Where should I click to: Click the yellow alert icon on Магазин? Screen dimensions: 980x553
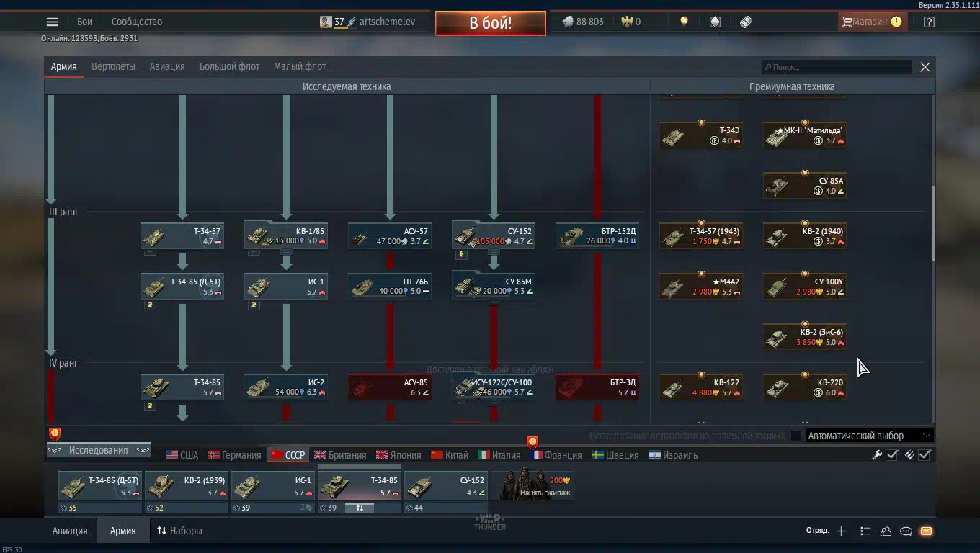(896, 22)
